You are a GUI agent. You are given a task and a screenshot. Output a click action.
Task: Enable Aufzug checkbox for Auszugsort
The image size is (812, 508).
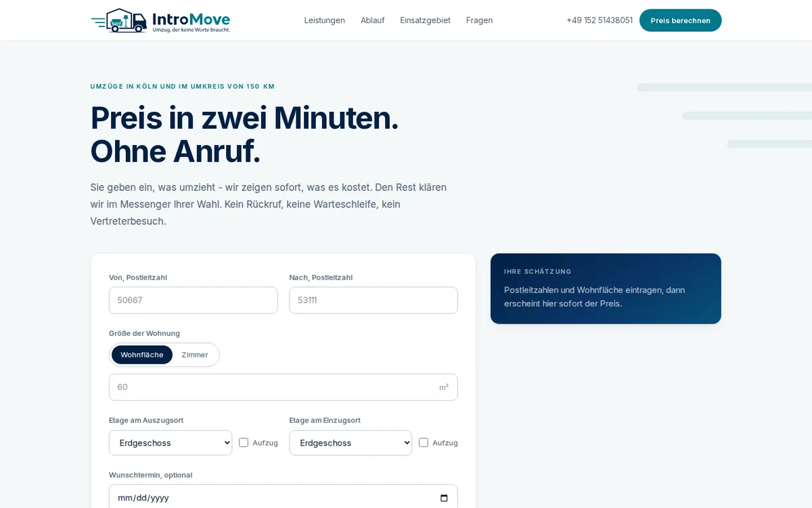pos(244,443)
